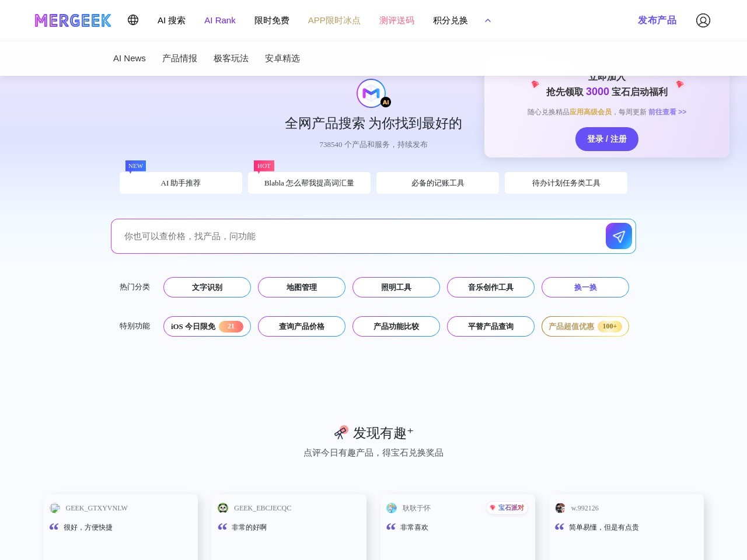
Task: Open the AI Rank menu item
Action: (220, 20)
